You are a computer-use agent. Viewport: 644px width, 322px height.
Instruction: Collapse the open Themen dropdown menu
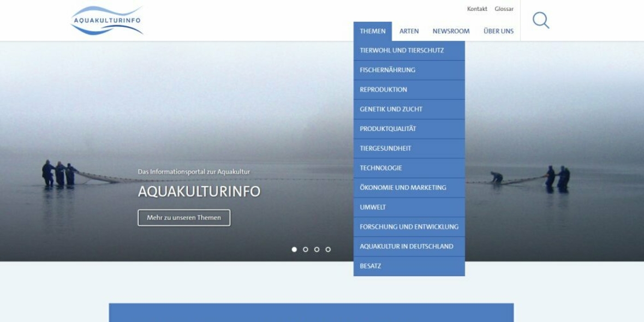[x=372, y=31]
